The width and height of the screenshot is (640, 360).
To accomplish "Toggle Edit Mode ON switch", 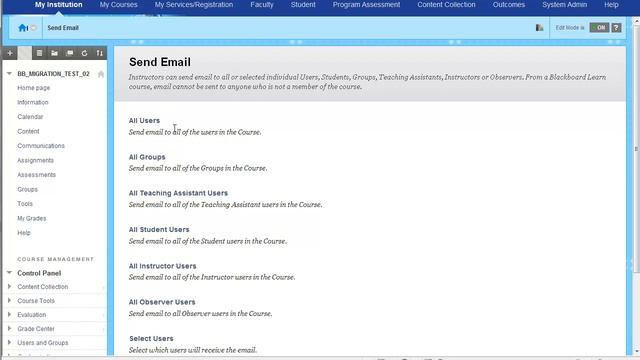I will click(x=599, y=28).
